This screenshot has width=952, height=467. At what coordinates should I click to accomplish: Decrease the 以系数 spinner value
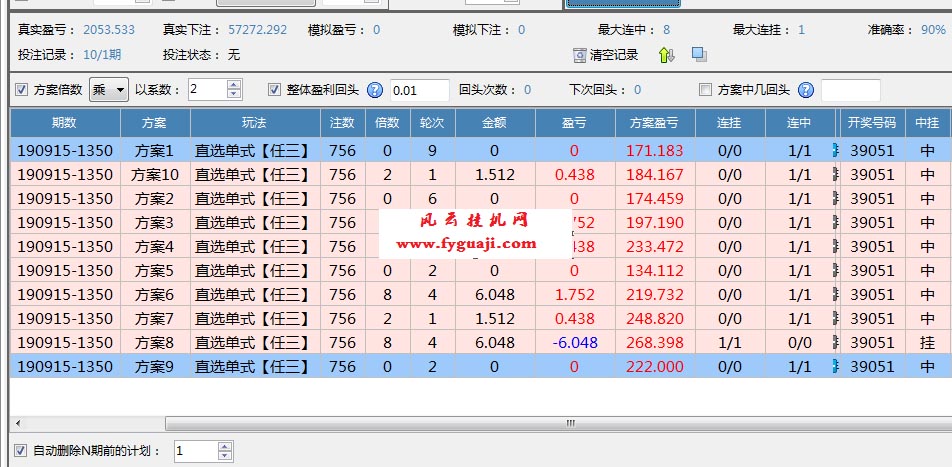tap(234, 95)
